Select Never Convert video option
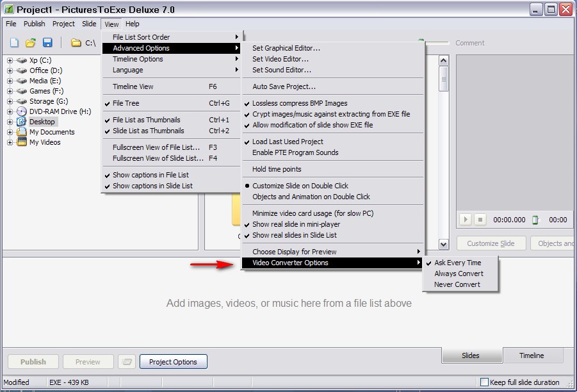 (x=460, y=284)
